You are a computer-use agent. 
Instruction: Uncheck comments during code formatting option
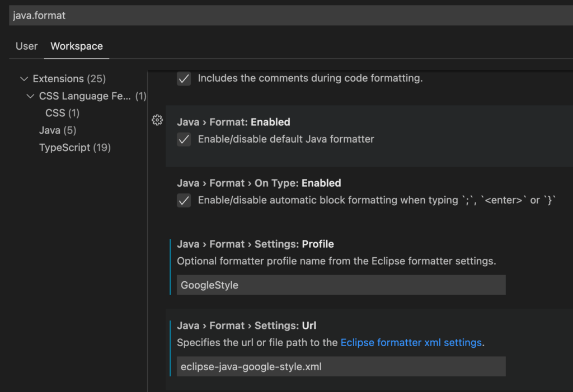[x=184, y=78]
